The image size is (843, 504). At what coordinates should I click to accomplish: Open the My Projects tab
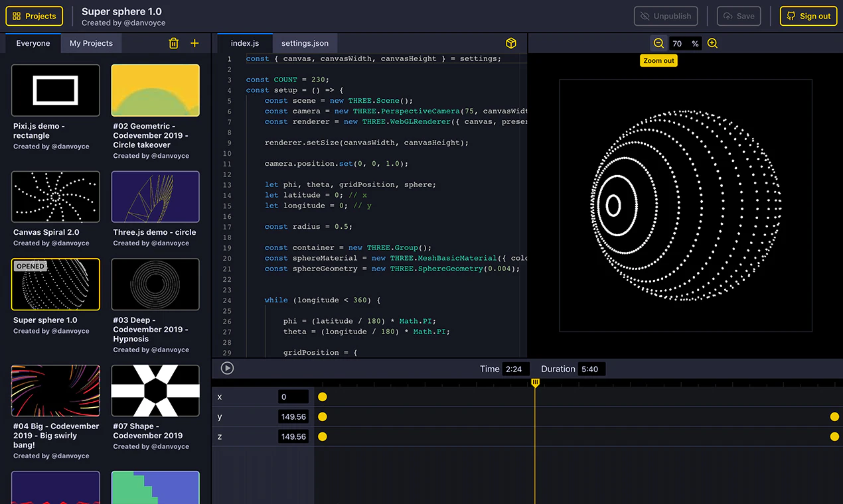pos(91,42)
